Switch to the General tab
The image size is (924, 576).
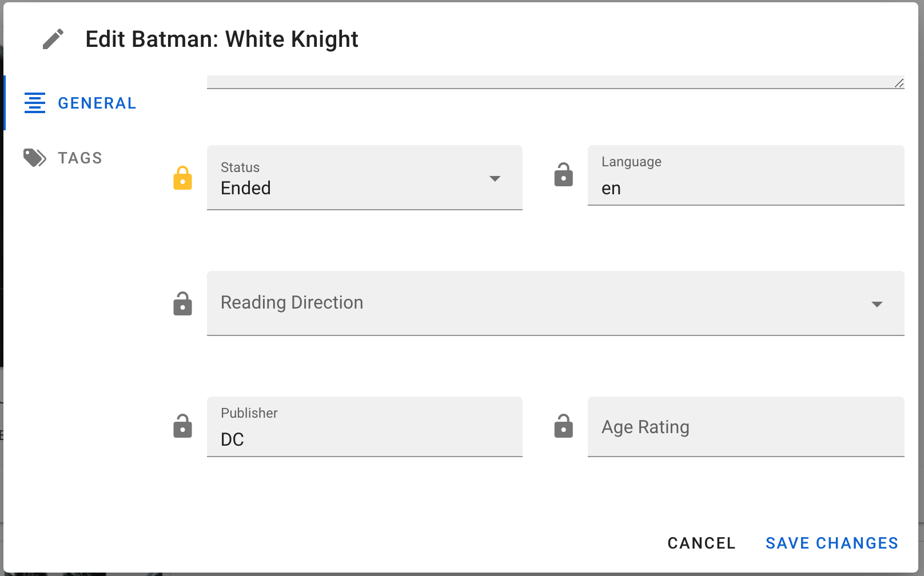click(80, 103)
